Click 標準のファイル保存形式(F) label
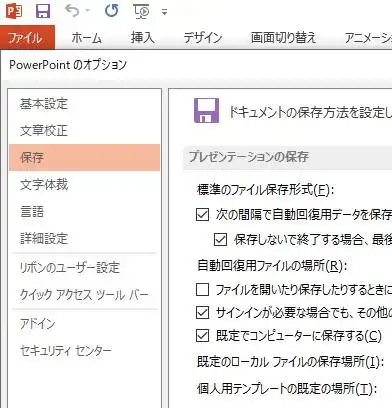The width and height of the screenshot is (392, 408). click(266, 190)
